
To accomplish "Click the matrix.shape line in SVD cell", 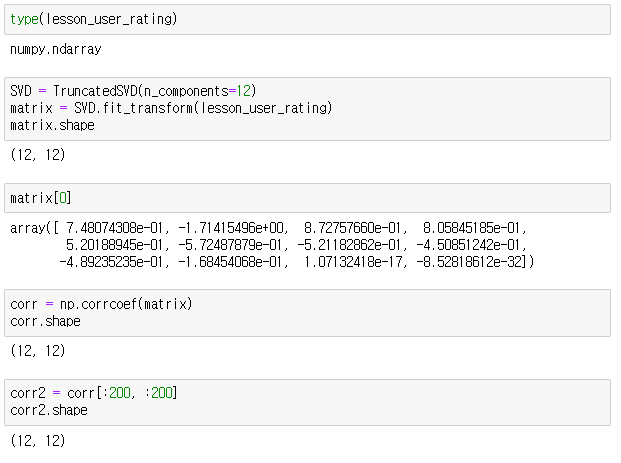I will coord(52,126).
